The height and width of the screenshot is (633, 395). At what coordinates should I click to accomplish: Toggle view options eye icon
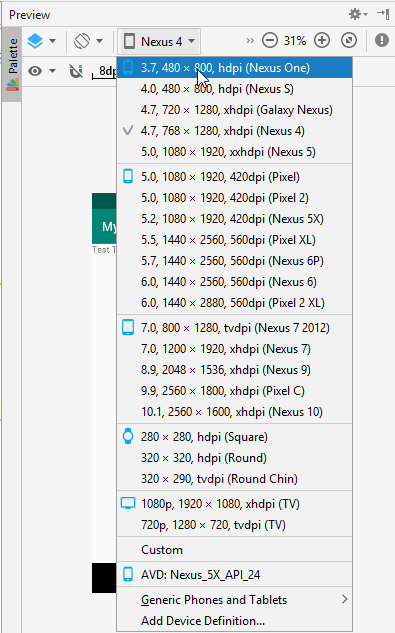coord(35,71)
